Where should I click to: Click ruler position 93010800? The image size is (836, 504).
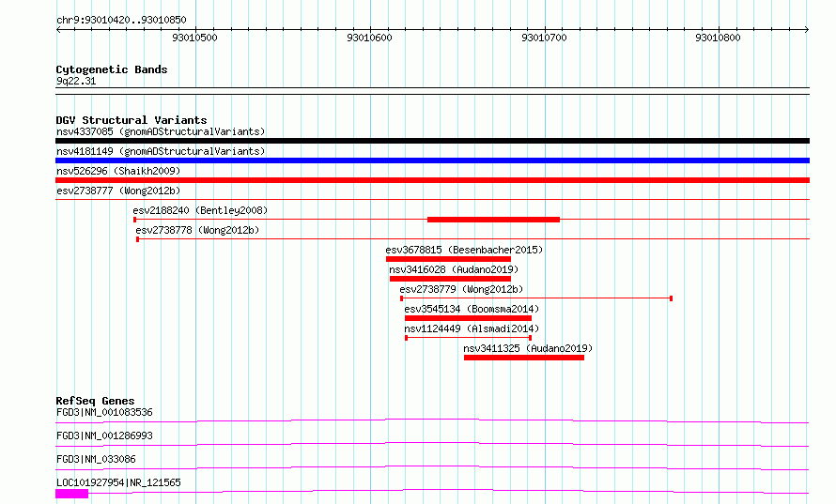click(719, 38)
